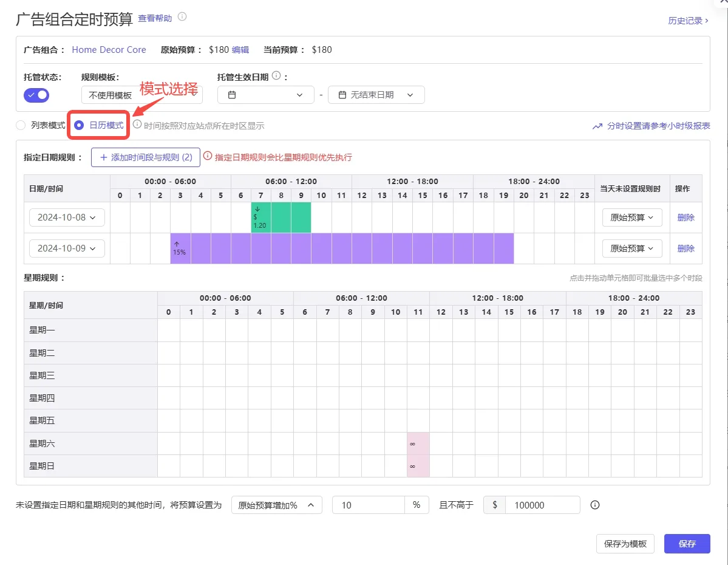Click the purple 15% time block on 2024-10-09
Image resolution: width=728 pixels, height=565 pixels.
coord(342,248)
